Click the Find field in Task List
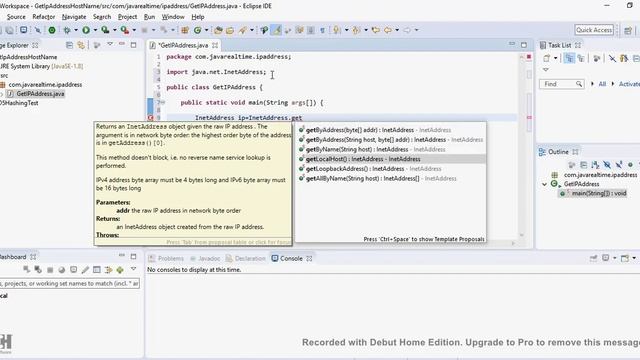The image size is (640, 360). pos(561,84)
